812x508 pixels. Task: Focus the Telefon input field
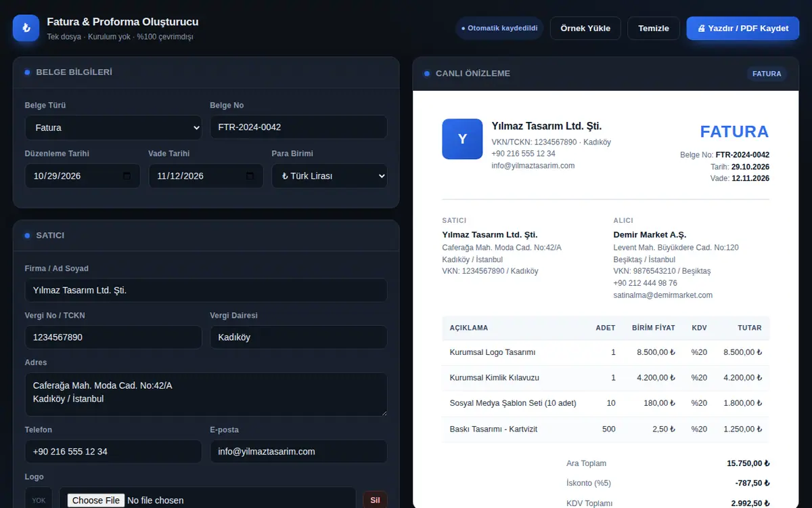[114, 452]
